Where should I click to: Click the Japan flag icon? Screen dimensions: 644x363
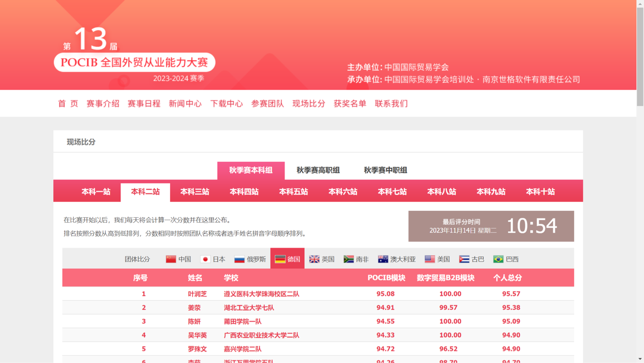[205, 259]
